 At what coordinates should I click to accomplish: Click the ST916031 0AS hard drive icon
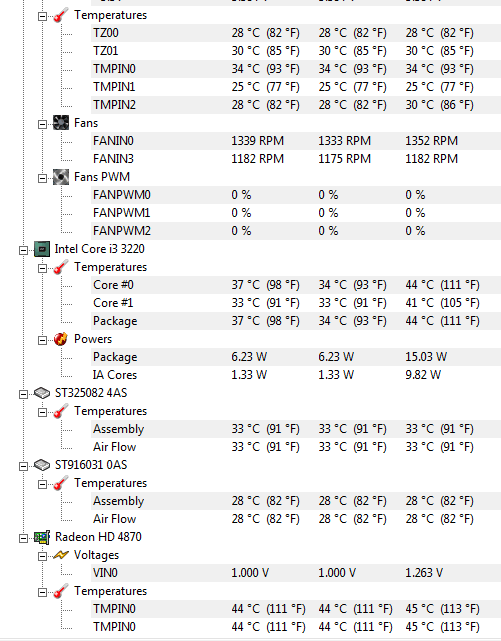click(42, 465)
